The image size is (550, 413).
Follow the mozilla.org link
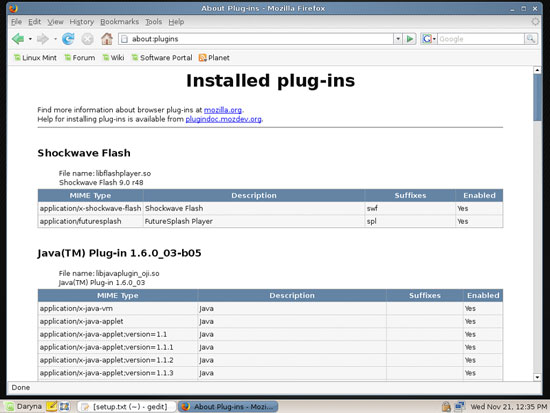coord(223,110)
